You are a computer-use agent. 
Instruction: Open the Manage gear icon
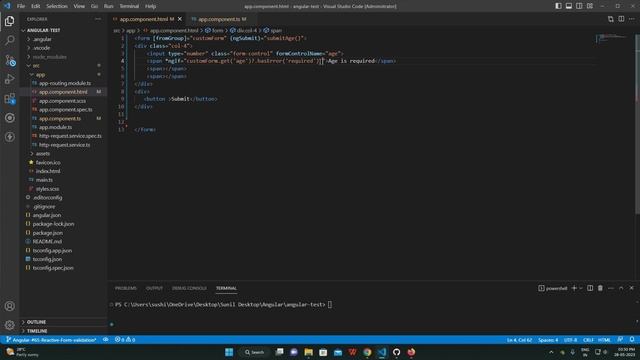click(9, 325)
